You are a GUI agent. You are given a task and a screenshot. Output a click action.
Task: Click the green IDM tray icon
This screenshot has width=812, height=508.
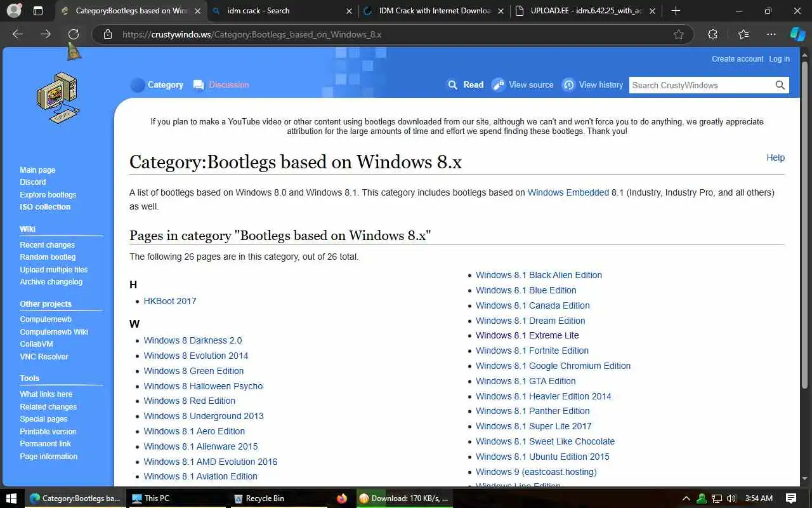pyautogui.click(x=702, y=498)
